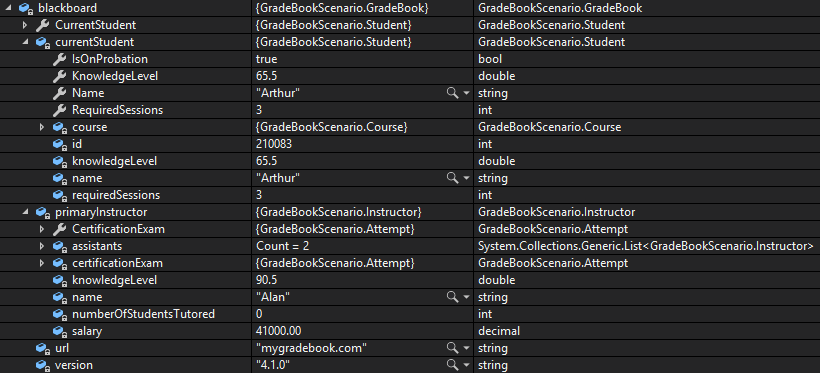Click the field icon beside numberOfStudentsTutored
The width and height of the screenshot is (820, 373).
pos(60,314)
